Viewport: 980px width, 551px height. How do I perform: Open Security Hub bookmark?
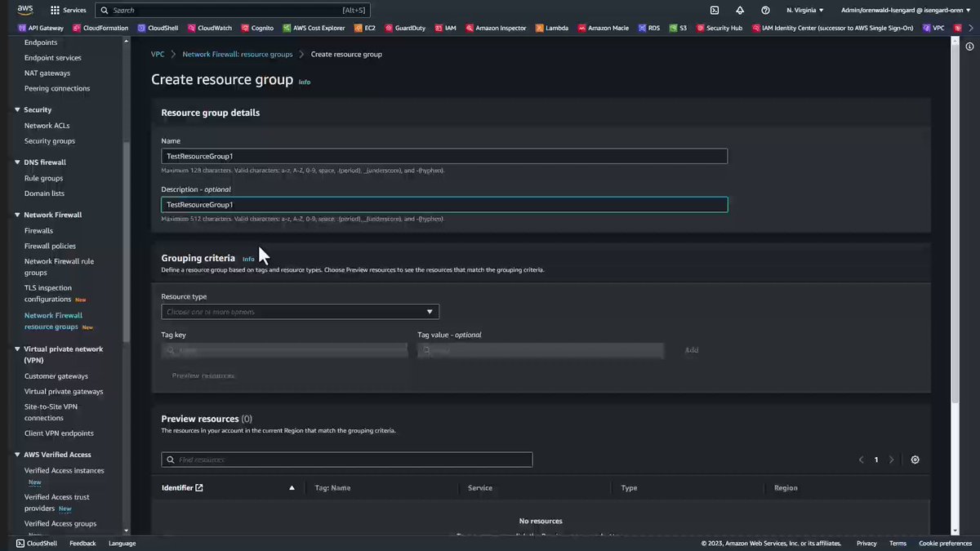(719, 28)
